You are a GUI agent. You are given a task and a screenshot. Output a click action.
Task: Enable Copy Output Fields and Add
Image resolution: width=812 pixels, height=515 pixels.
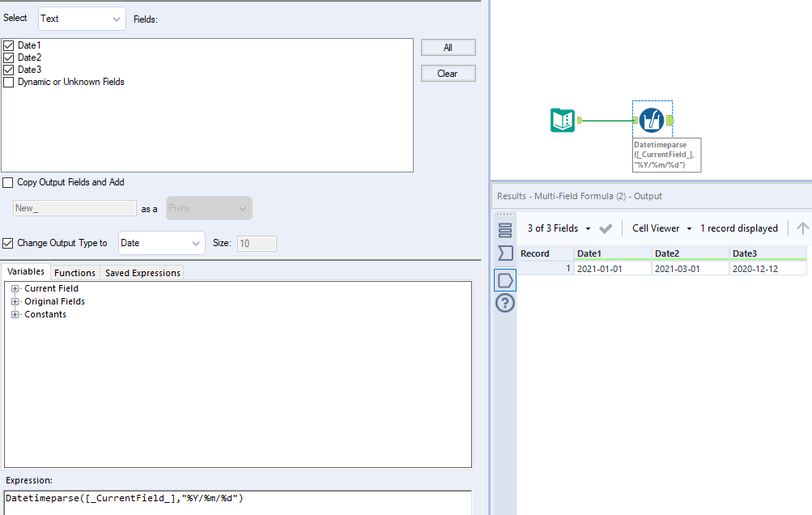pyautogui.click(x=8, y=182)
